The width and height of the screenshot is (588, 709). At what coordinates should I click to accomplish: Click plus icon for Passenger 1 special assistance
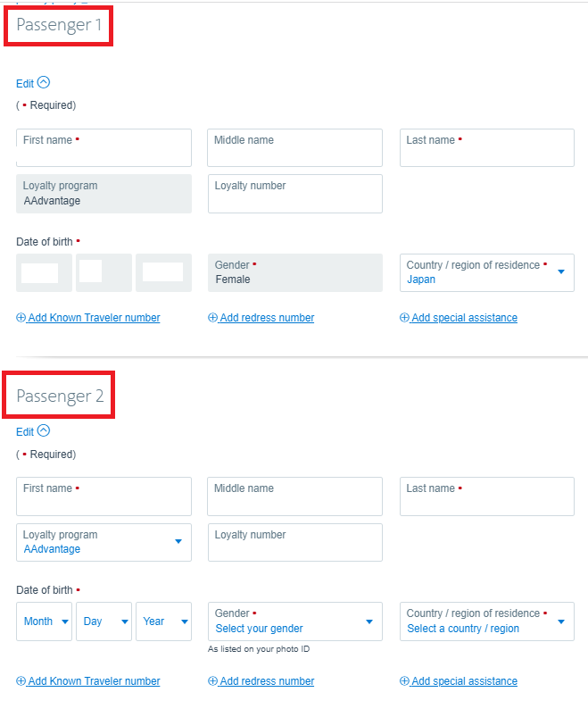tap(404, 317)
